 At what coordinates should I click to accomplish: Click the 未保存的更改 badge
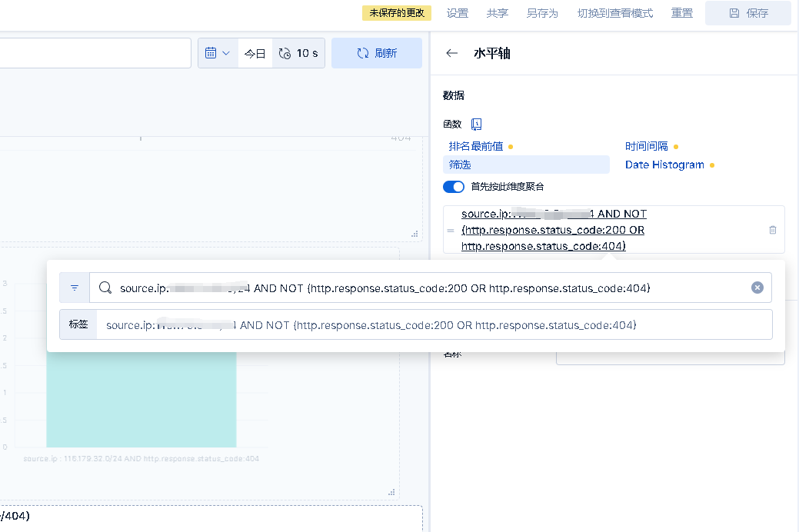[x=397, y=13]
